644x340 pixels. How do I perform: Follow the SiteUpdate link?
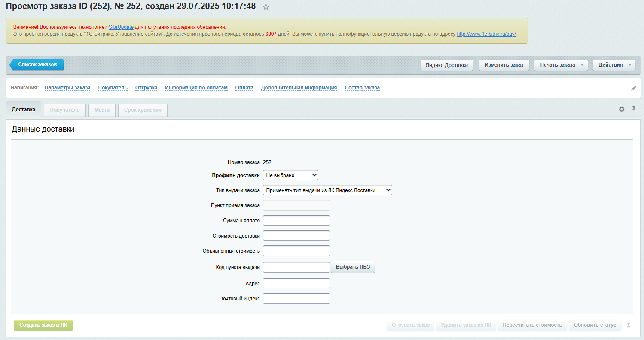coord(121,27)
